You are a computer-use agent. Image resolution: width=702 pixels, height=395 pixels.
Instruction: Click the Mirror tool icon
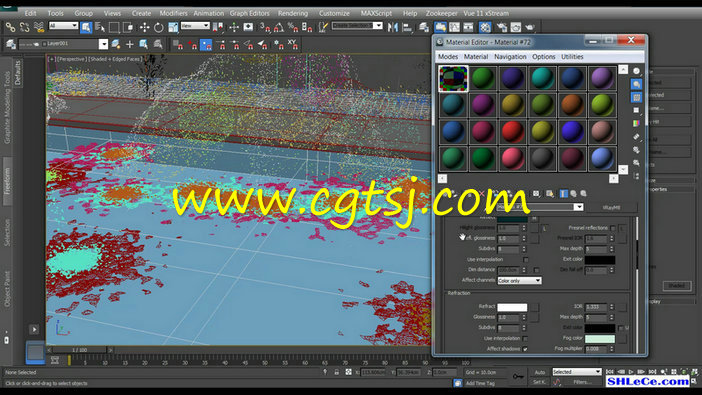[x=393, y=27]
